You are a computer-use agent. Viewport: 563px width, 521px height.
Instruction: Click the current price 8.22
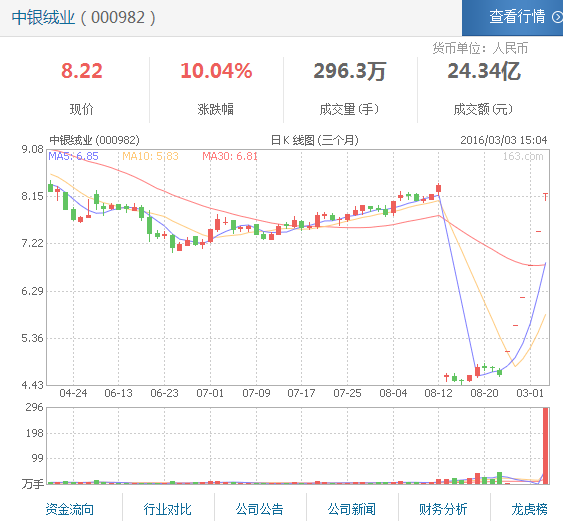point(82,71)
